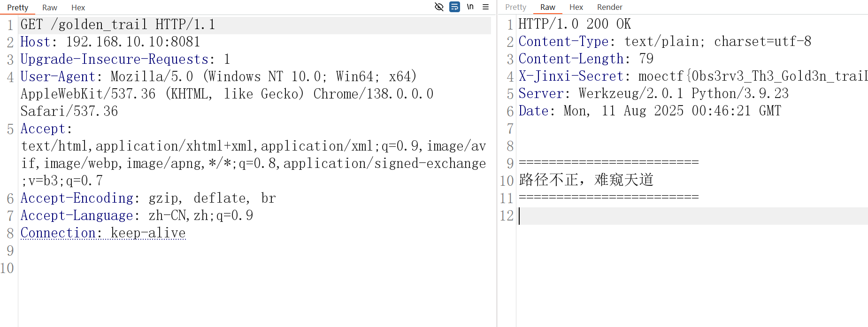
Task: Click the Chinese text line in response body
Action: (x=586, y=180)
